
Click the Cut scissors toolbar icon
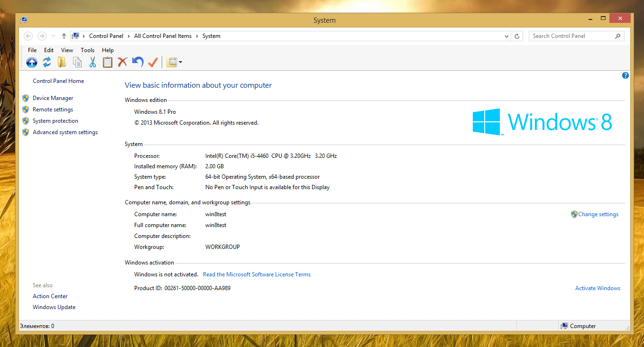pos(92,62)
